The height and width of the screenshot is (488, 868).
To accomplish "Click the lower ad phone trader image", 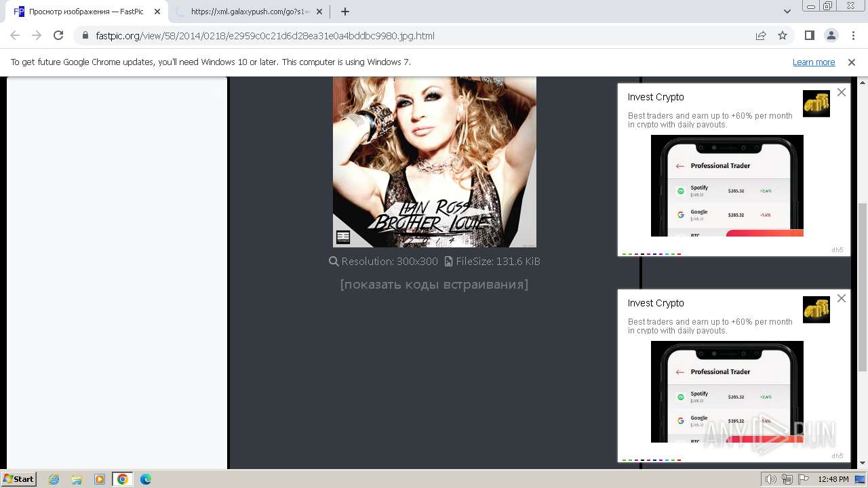I will [x=727, y=392].
